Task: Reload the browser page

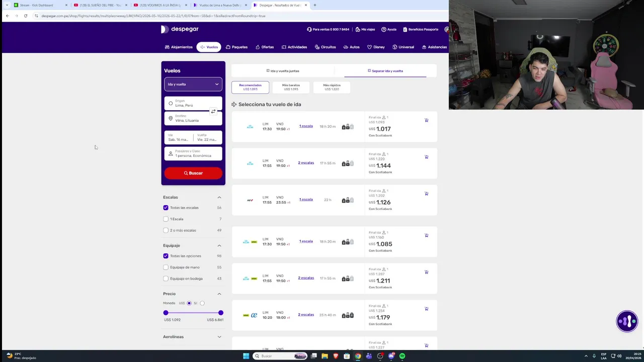Action: tap(26, 16)
